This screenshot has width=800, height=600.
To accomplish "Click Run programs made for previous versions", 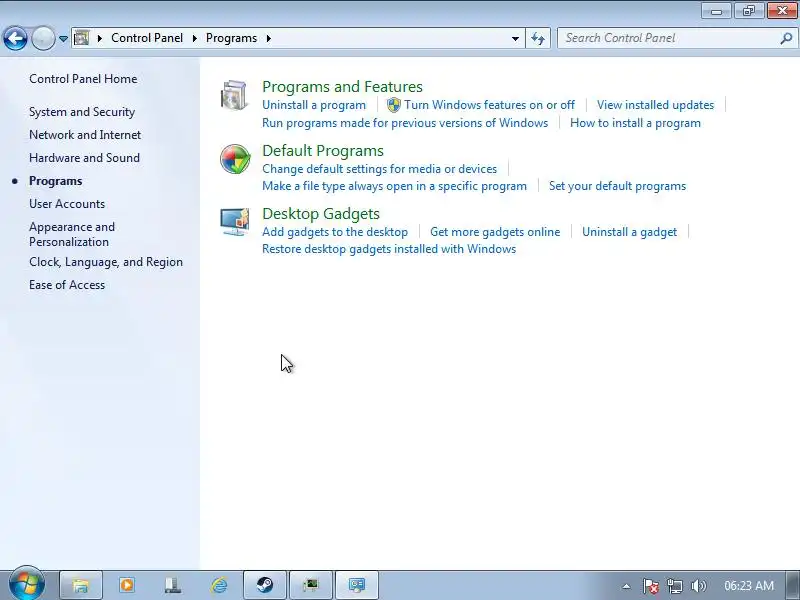I will coord(405,123).
